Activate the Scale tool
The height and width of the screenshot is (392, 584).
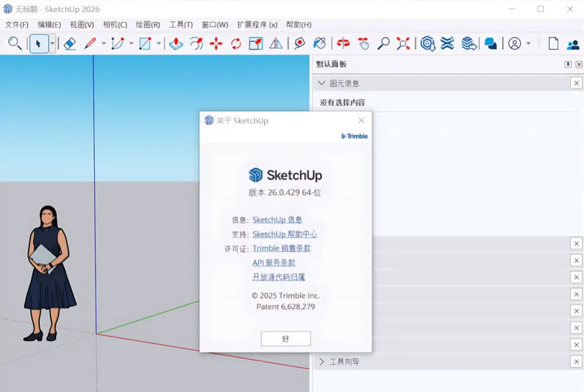(x=256, y=43)
